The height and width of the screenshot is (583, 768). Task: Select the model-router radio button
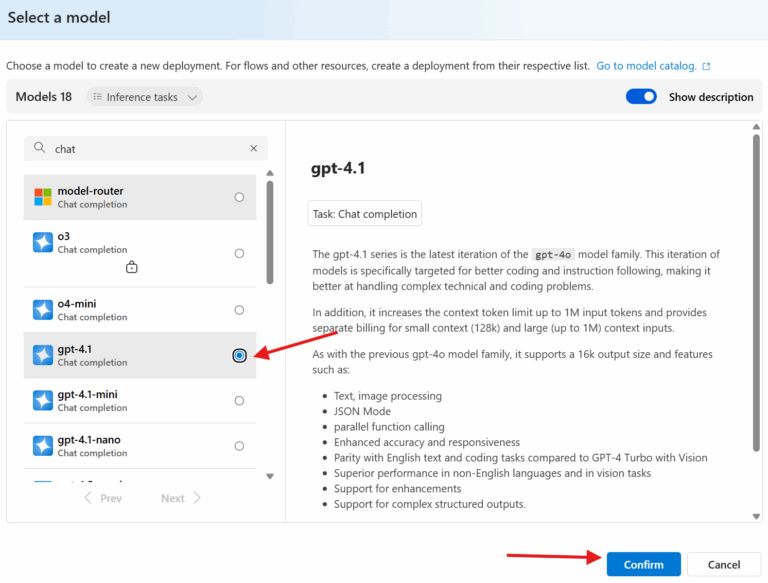tap(239, 197)
